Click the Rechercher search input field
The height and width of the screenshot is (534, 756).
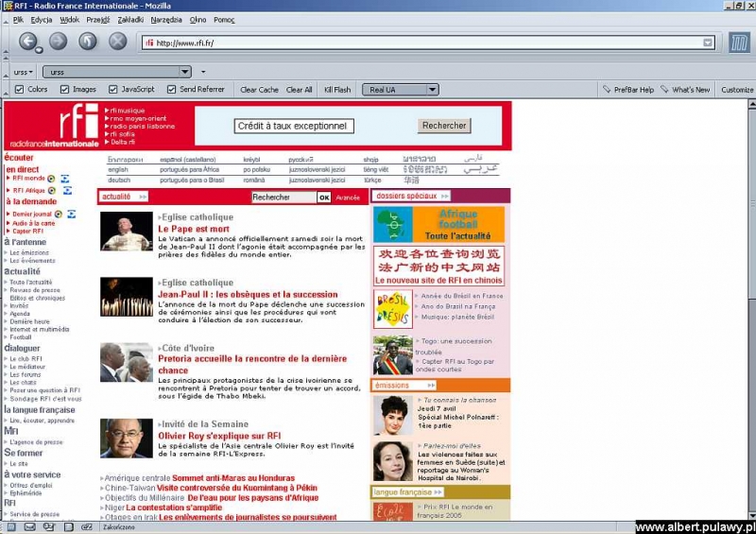283,198
